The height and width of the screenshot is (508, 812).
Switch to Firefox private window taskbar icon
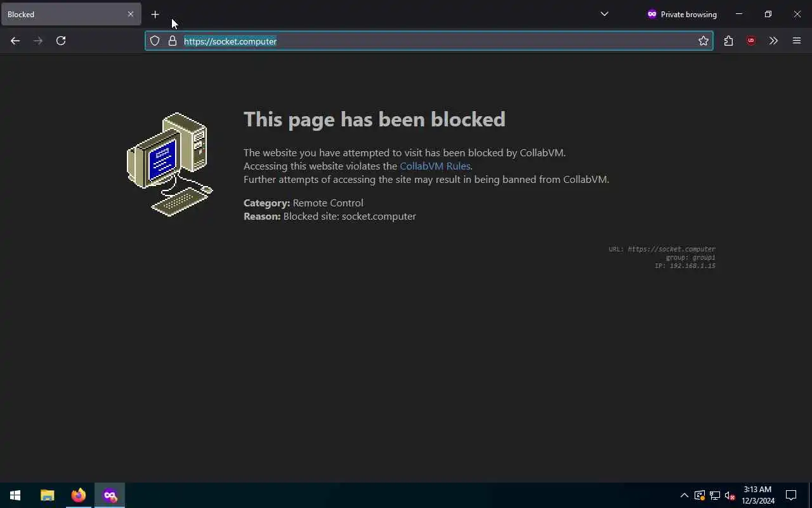110,495
